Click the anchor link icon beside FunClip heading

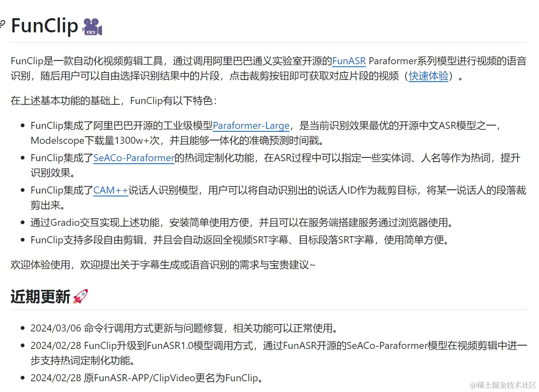pos(2,25)
